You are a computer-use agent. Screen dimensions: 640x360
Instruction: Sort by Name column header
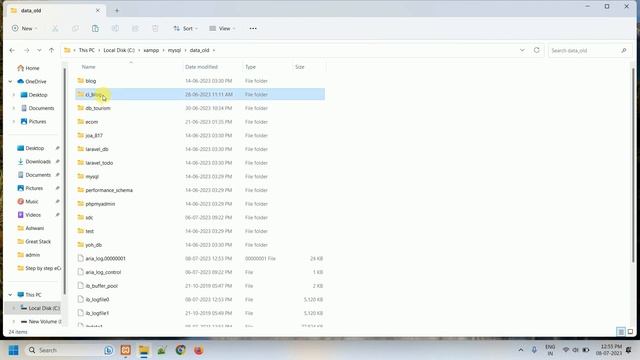pos(89,67)
